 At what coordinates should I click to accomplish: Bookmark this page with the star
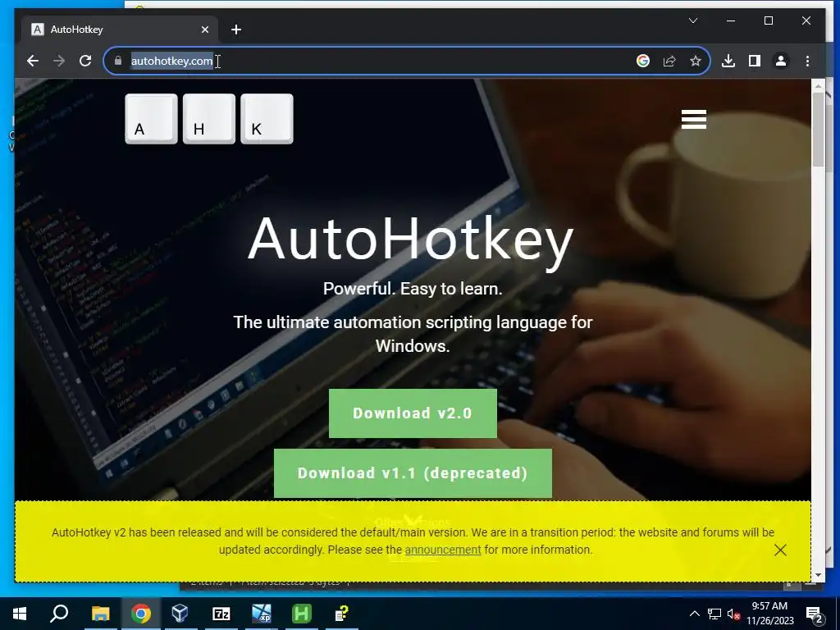tap(696, 61)
